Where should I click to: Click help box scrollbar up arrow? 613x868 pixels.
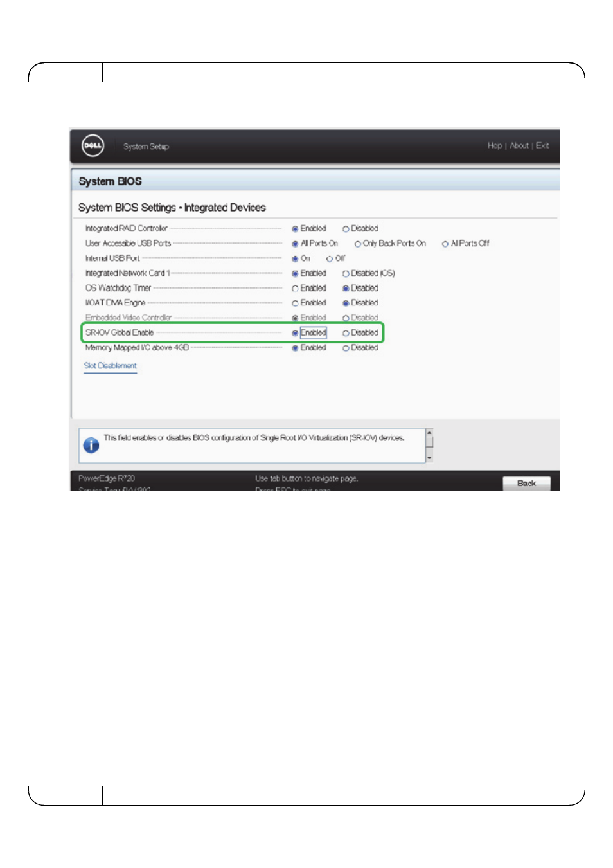pyautogui.click(x=429, y=432)
